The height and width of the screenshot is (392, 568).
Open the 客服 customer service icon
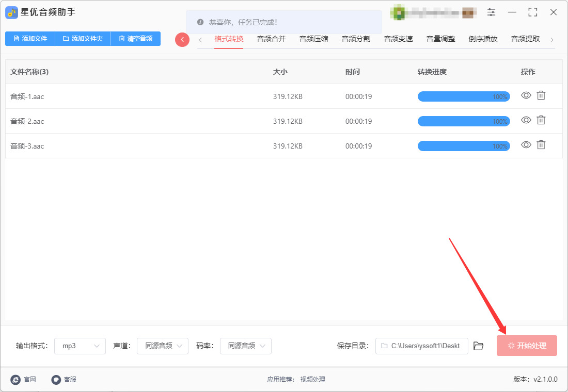tap(56, 379)
